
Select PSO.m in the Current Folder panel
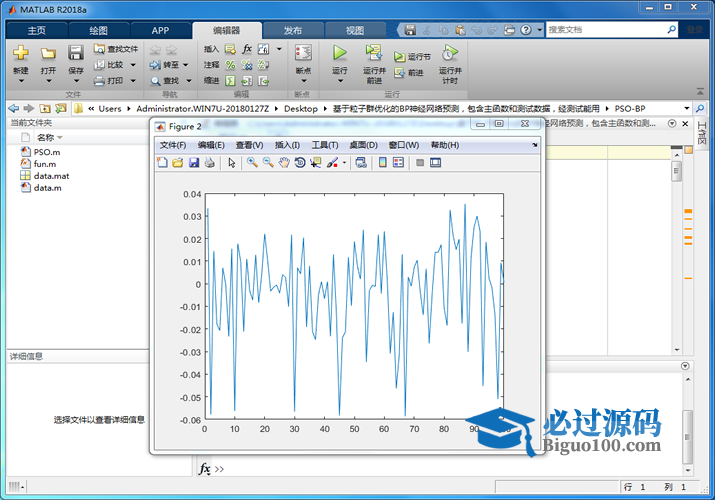click(47, 152)
